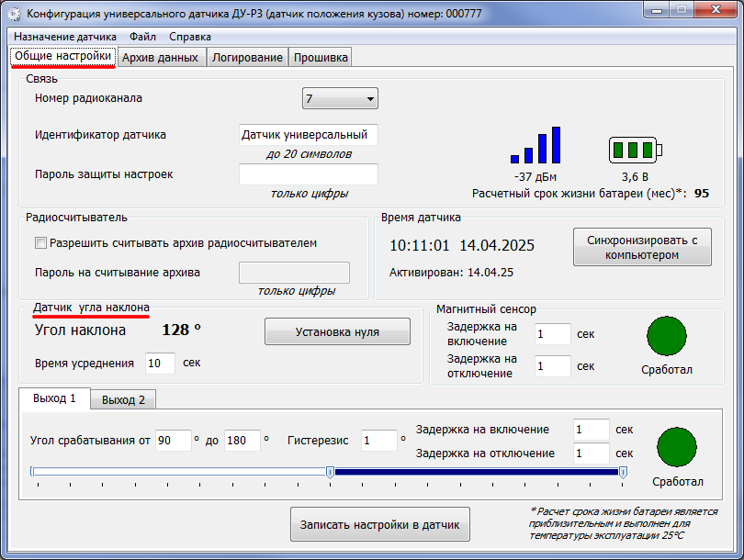744x560 pixels.
Task: Enable Разрешить считывать архив радиосчитывателем checkbox
Action: tap(40, 243)
